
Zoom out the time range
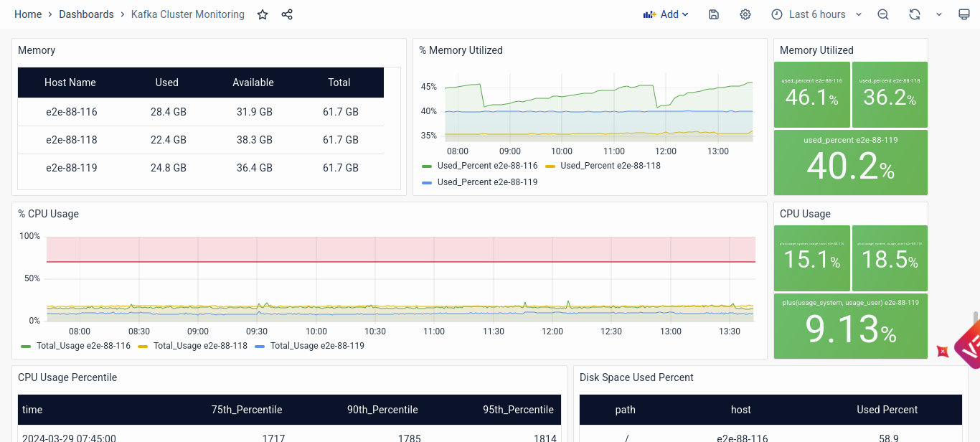point(883,14)
